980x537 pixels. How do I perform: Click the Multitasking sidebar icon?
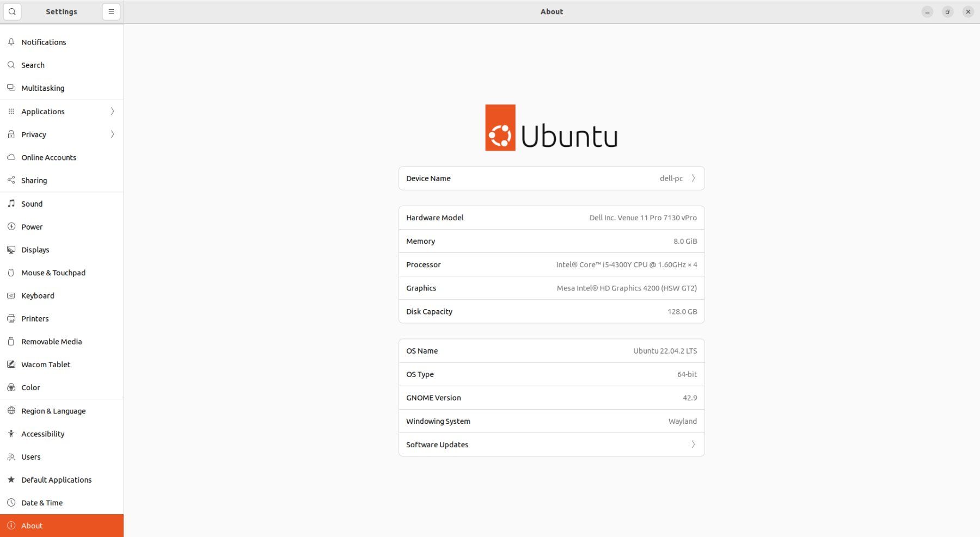11,88
